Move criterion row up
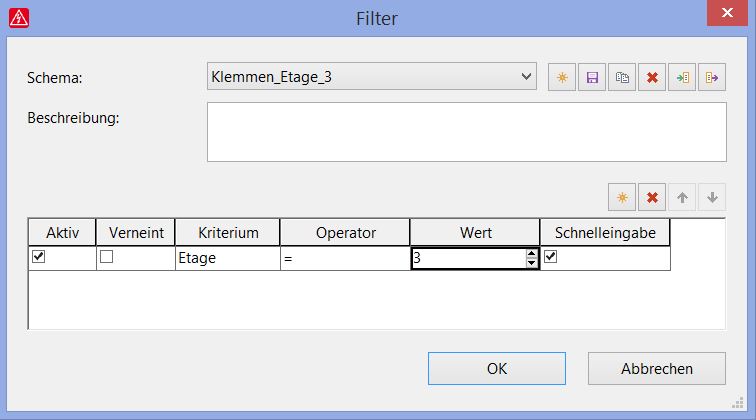 682,197
